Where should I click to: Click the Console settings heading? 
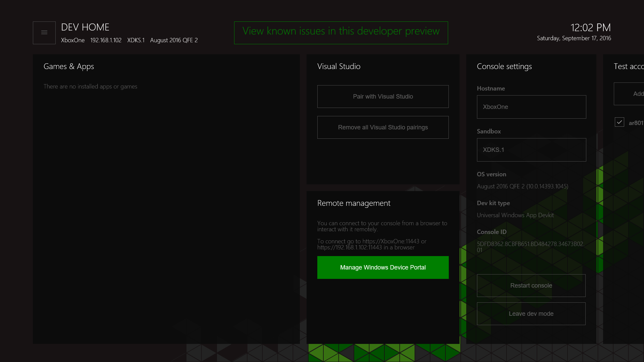(504, 66)
